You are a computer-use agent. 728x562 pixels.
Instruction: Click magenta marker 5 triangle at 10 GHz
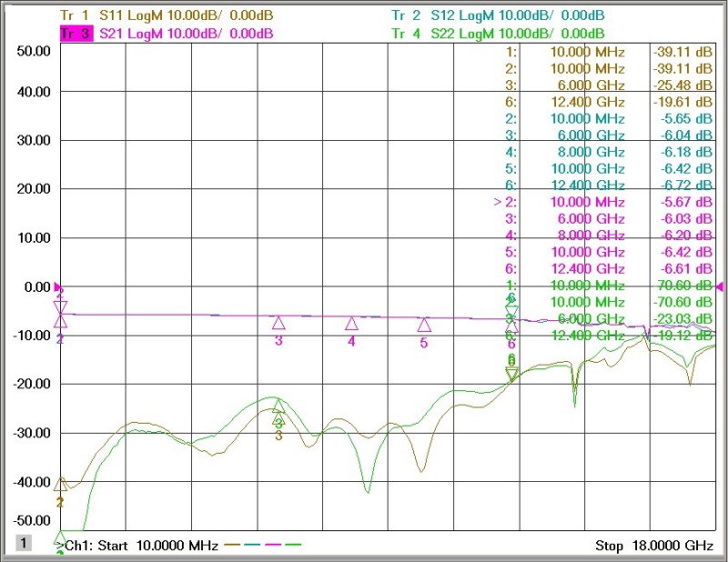click(424, 325)
